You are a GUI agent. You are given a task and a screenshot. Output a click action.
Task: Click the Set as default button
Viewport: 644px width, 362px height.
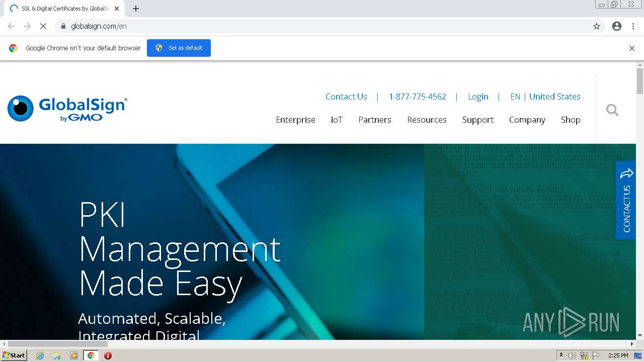click(179, 48)
